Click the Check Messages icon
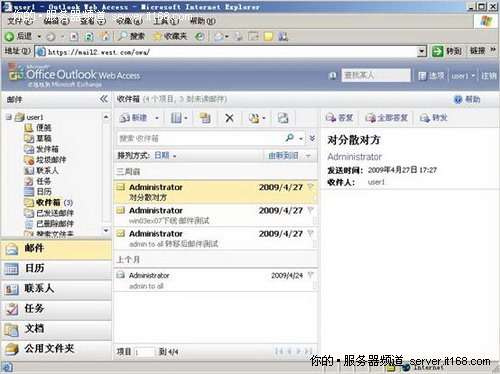Image resolution: width=500 pixels, height=374 pixels. 283,118
